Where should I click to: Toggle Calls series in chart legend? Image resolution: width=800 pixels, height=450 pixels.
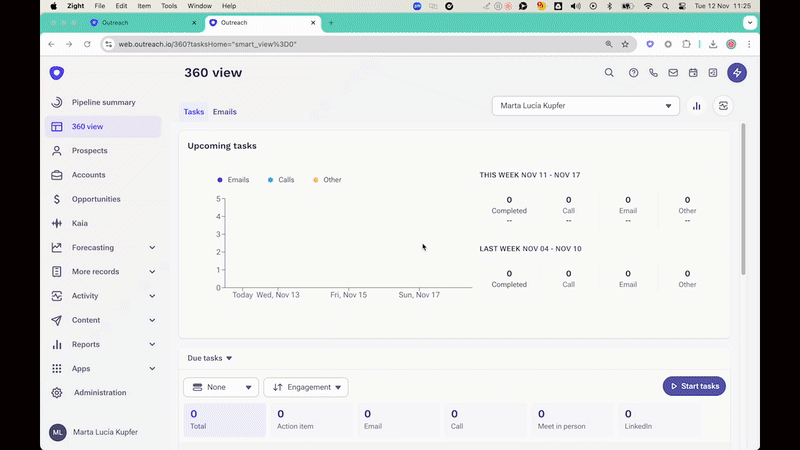click(281, 180)
